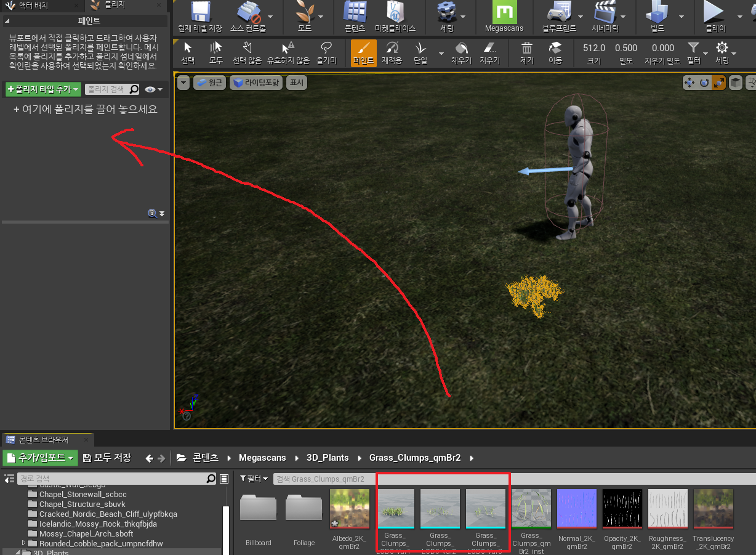Viewport: 756px width, 555px height.
Task: Open 소스 컨트롤 dropdown arrow
Action: pos(270,17)
